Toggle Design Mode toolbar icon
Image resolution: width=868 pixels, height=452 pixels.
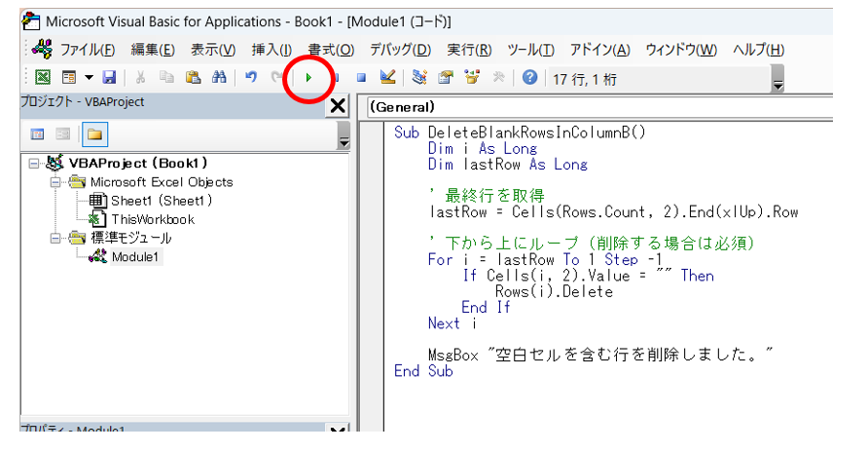pyautogui.click(x=387, y=78)
